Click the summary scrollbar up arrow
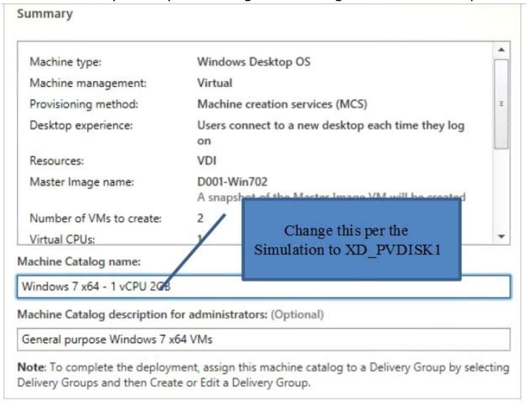 coord(501,50)
